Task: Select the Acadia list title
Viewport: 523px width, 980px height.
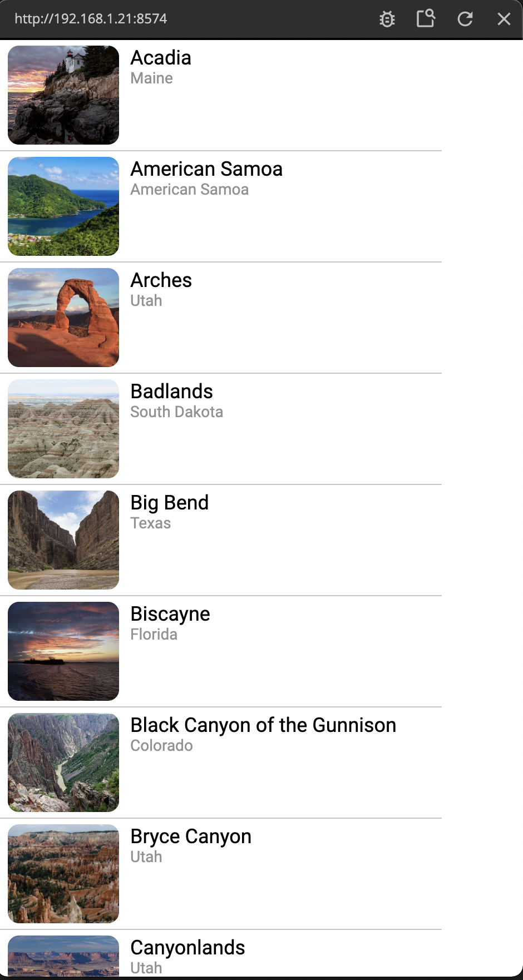Action: (x=161, y=58)
